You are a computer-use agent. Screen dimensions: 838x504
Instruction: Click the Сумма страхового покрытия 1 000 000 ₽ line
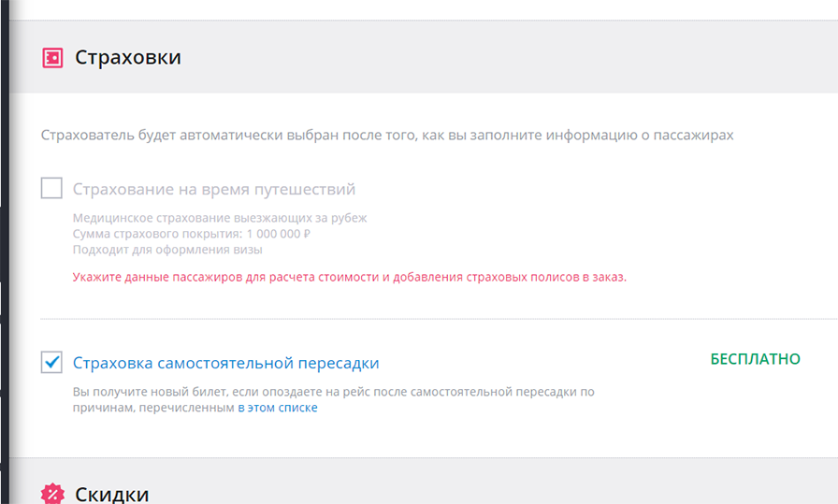coord(192,234)
